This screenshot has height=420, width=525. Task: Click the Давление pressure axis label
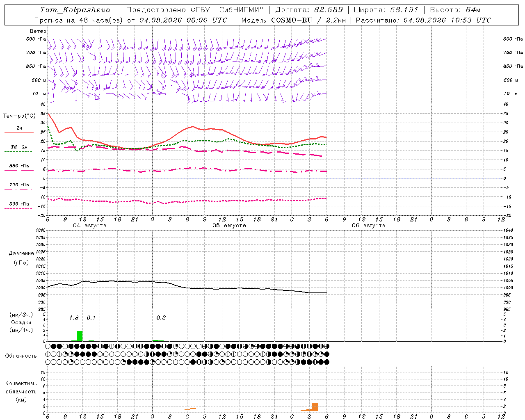pos(21,253)
